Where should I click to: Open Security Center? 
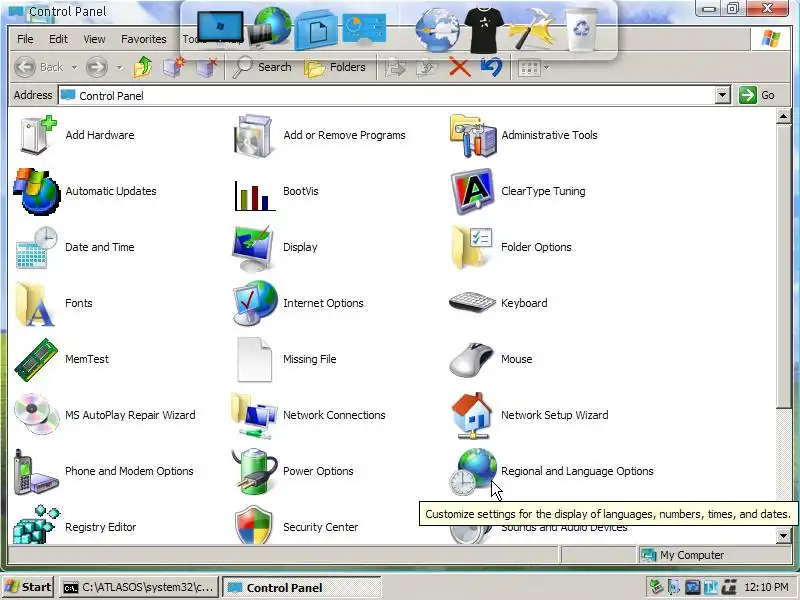(x=296, y=526)
